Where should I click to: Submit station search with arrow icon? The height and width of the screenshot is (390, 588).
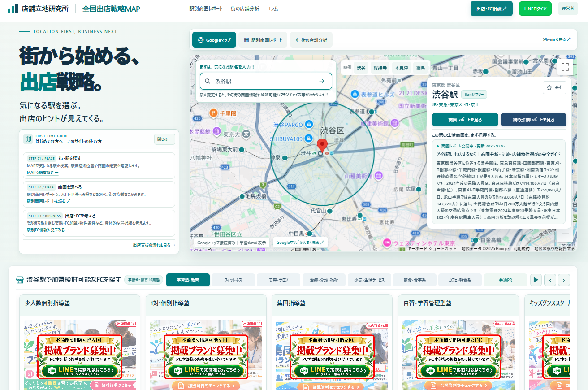[x=321, y=81]
